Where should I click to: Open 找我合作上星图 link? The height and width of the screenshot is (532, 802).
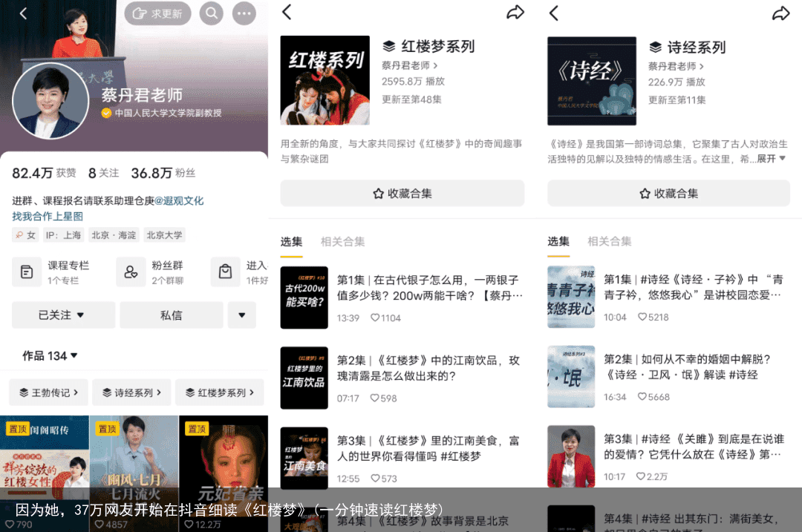(48, 216)
